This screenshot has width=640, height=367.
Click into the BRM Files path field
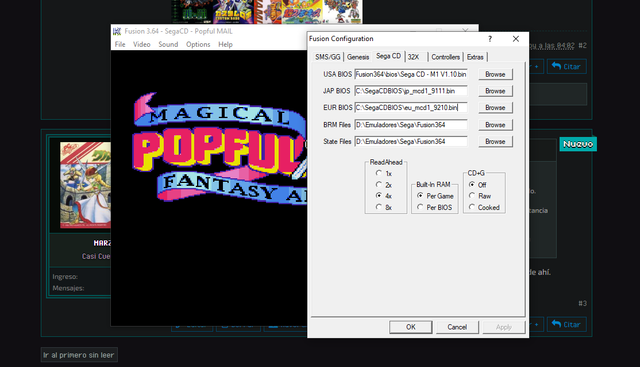click(x=411, y=125)
